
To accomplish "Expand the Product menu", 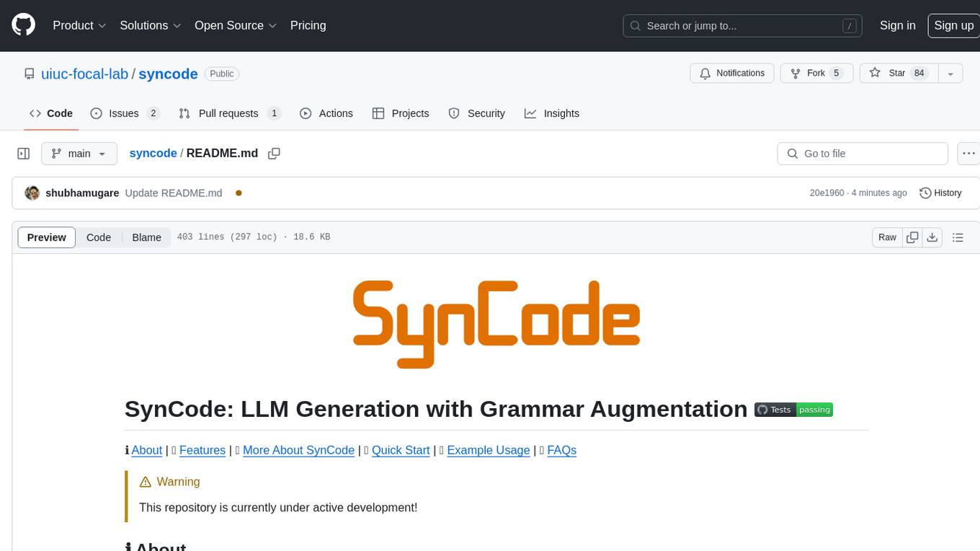I will 79,25.
